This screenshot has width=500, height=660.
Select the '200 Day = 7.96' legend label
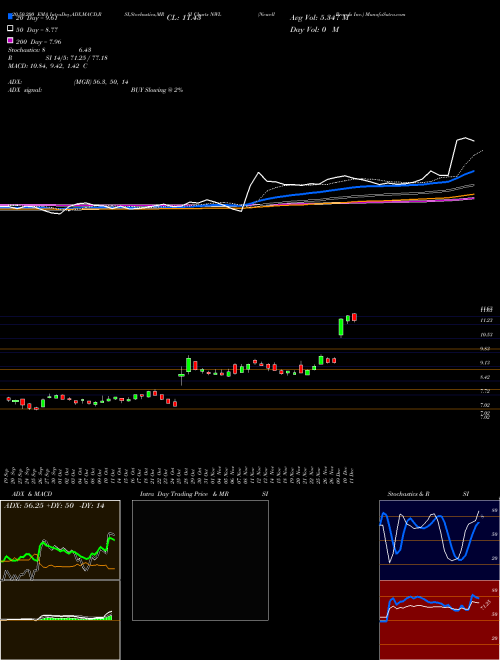pos(38,42)
